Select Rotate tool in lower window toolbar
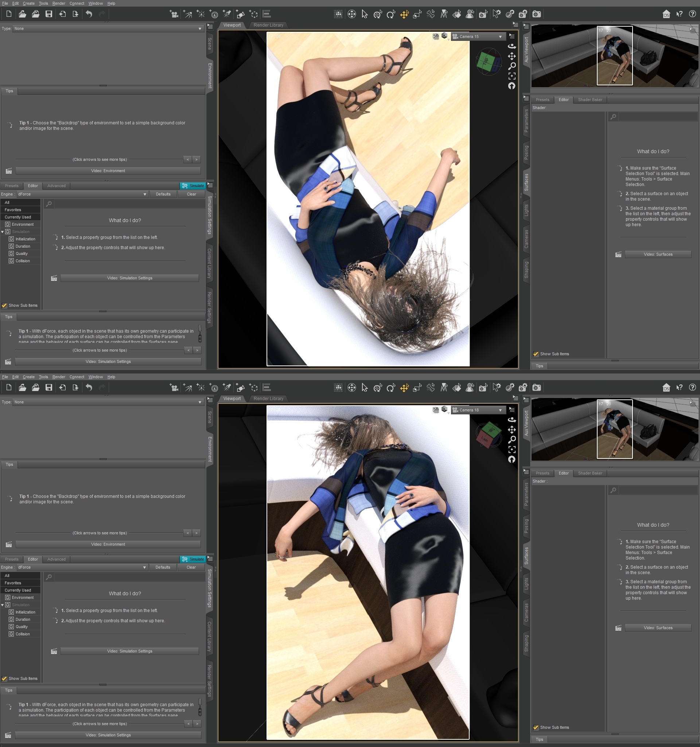The width and height of the screenshot is (700, 747). click(391, 387)
